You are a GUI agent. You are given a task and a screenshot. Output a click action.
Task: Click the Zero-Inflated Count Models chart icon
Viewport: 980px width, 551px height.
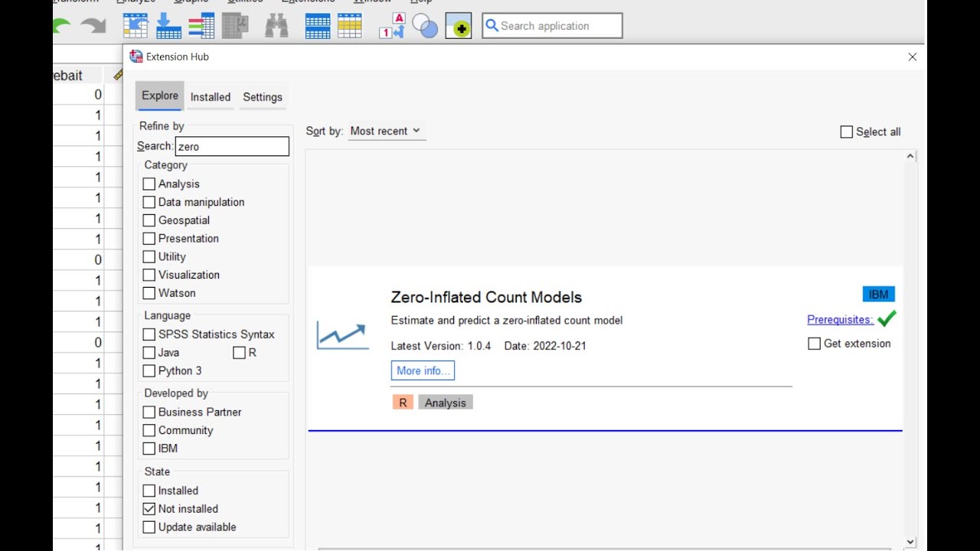point(342,335)
